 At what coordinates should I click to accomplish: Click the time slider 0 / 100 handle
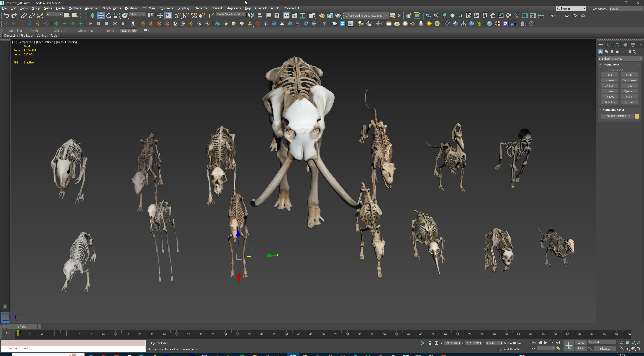click(22, 326)
